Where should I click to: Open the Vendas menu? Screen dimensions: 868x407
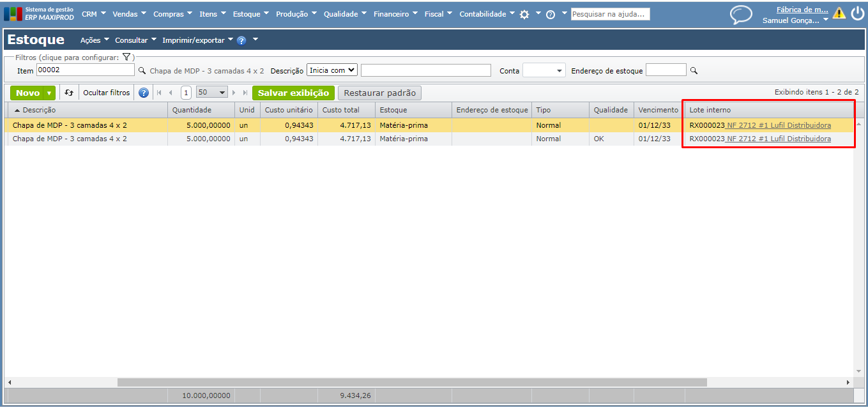point(129,13)
